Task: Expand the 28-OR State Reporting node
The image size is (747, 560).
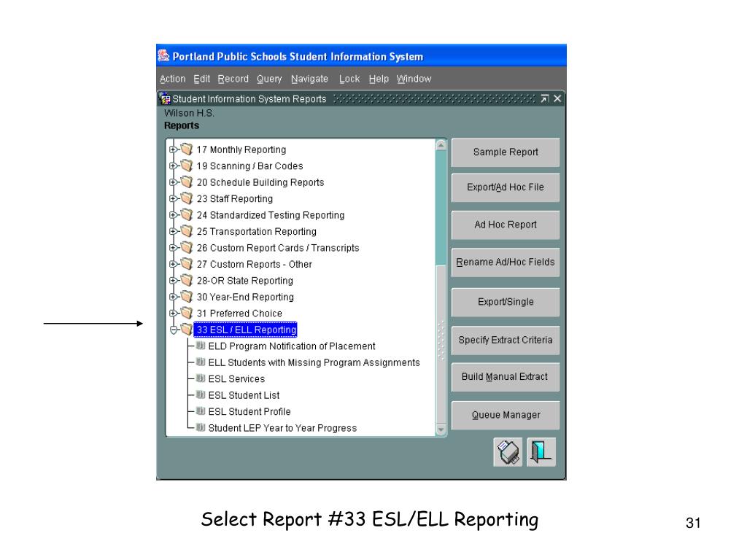Action: coord(173,280)
